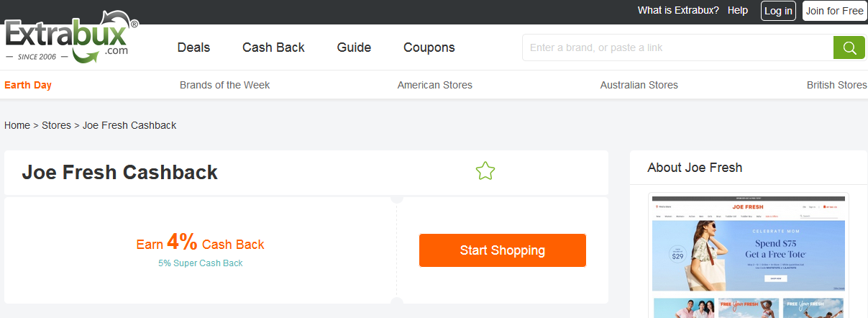Open the What is Extrabux? link
This screenshot has width=868, height=318.
pyautogui.click(x=678, y=10)
